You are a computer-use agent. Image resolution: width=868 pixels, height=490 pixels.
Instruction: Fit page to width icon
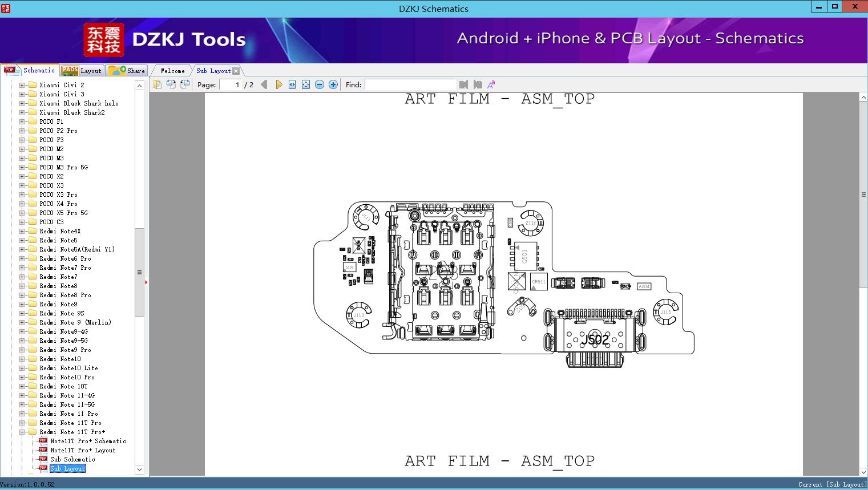292,84
